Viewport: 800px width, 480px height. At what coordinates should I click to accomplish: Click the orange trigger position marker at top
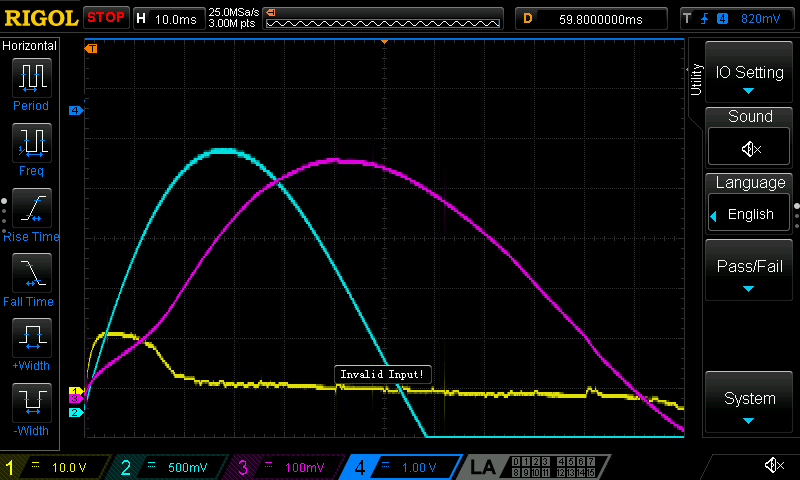coord(385,43)
